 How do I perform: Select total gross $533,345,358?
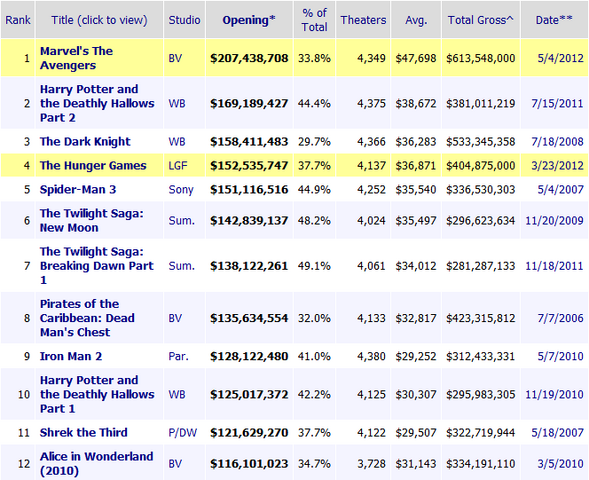tap(480, 142)
